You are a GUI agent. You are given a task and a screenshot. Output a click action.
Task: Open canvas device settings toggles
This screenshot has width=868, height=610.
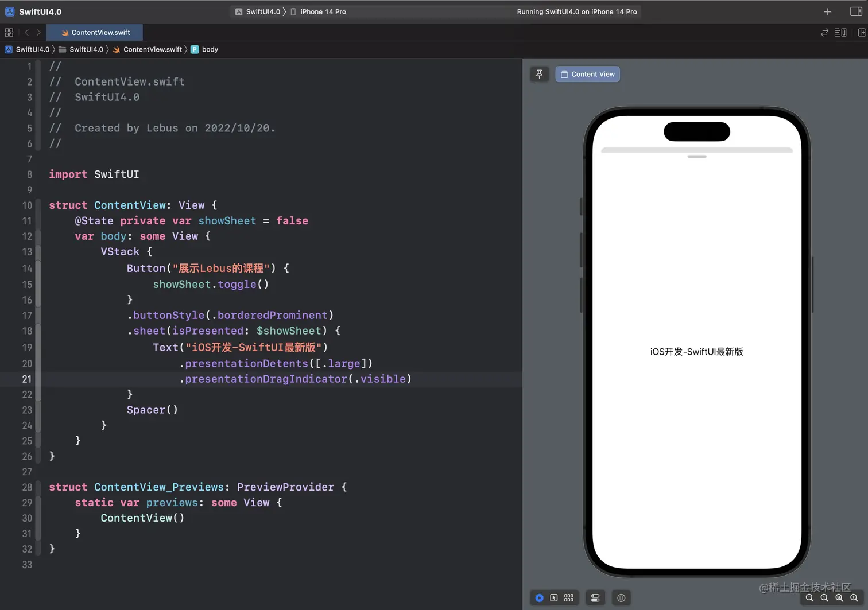tap(595, 598)
